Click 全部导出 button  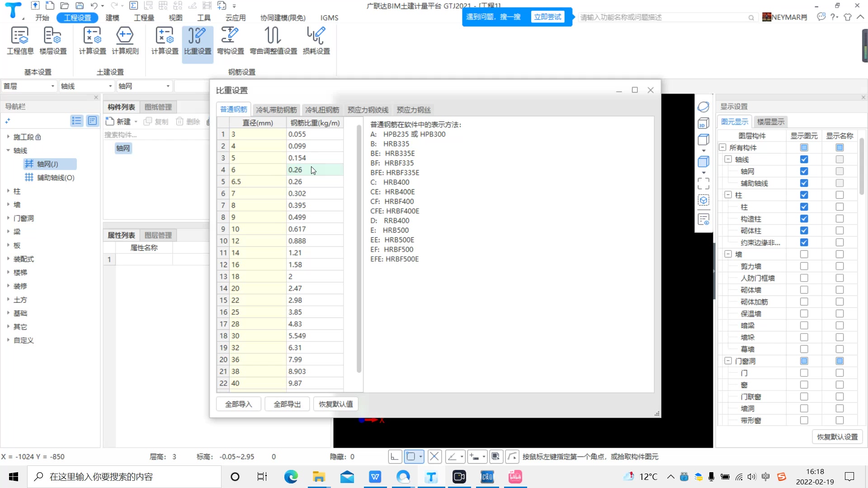[x=287, y=404]
